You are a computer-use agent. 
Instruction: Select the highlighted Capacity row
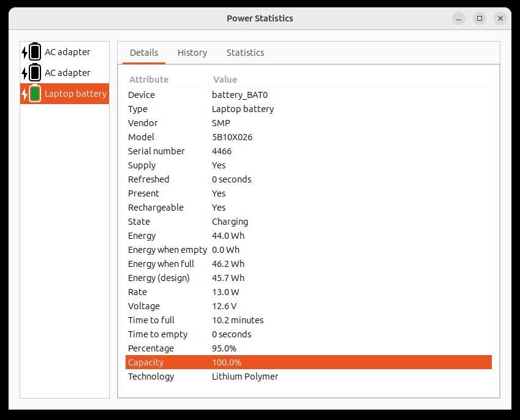(308, 362)
